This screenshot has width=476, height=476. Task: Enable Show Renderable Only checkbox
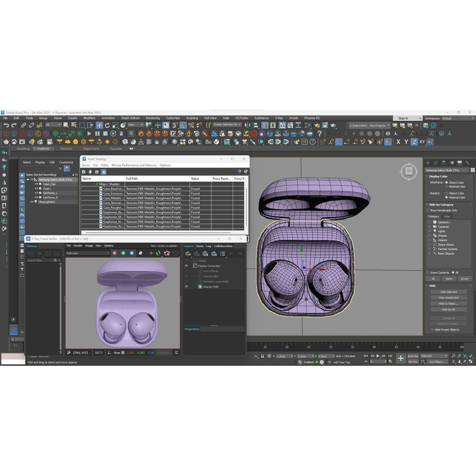428,210
